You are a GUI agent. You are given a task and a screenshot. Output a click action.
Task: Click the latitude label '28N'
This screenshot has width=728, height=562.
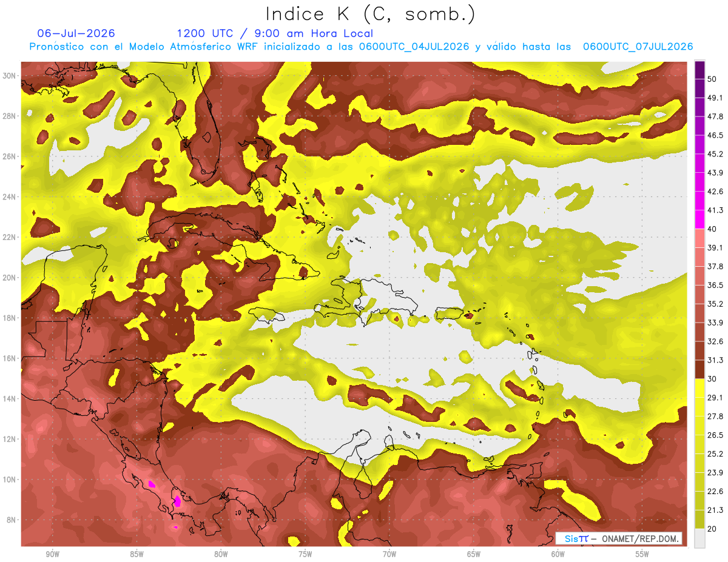point(10,116)
